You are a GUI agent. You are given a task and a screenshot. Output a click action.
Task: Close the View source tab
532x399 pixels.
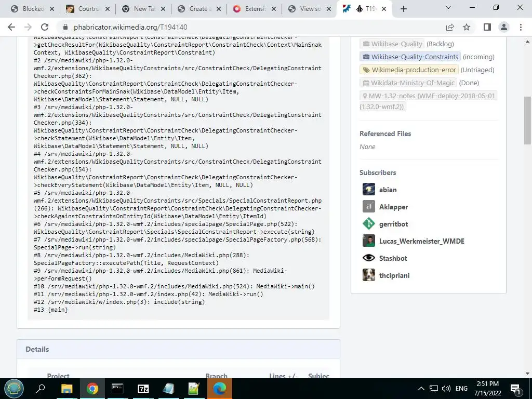tap(329, 9)
